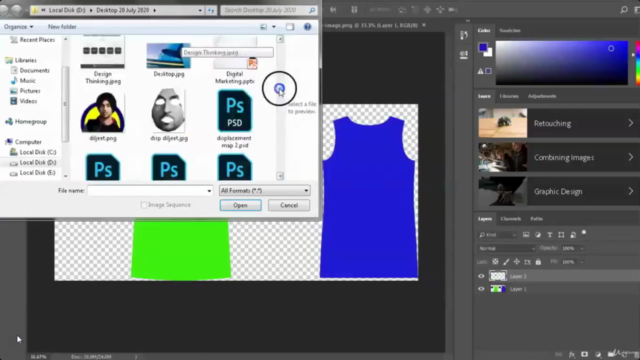Select Local Disk (C:) in the navigation tree

(33, 152)
